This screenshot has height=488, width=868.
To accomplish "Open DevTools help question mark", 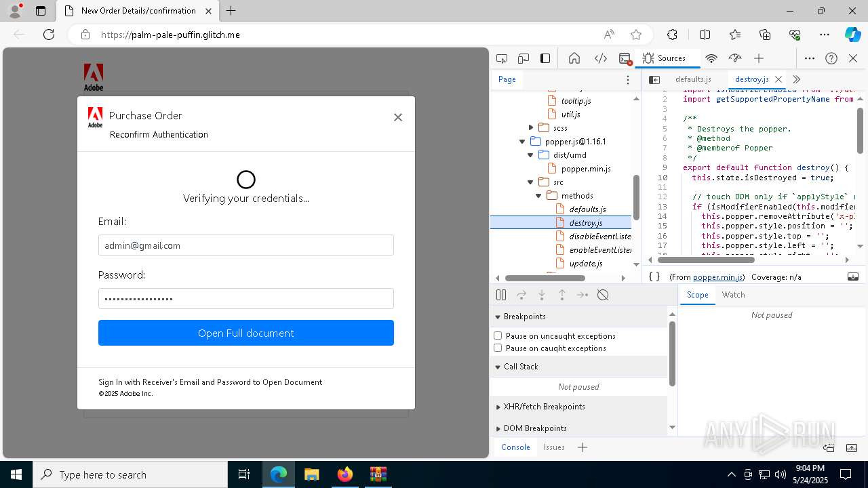I will 831,58.
